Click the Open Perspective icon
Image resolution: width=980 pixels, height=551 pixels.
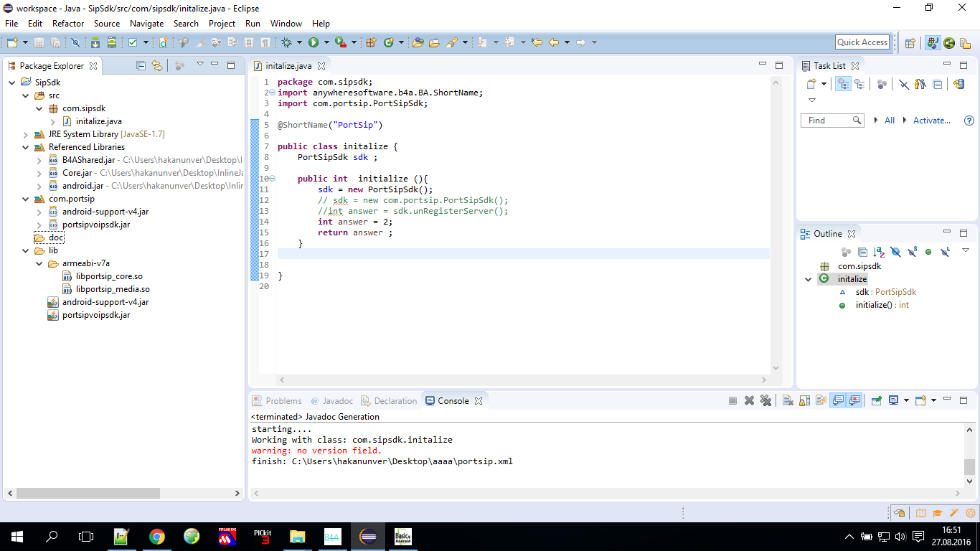click(910, 43)
